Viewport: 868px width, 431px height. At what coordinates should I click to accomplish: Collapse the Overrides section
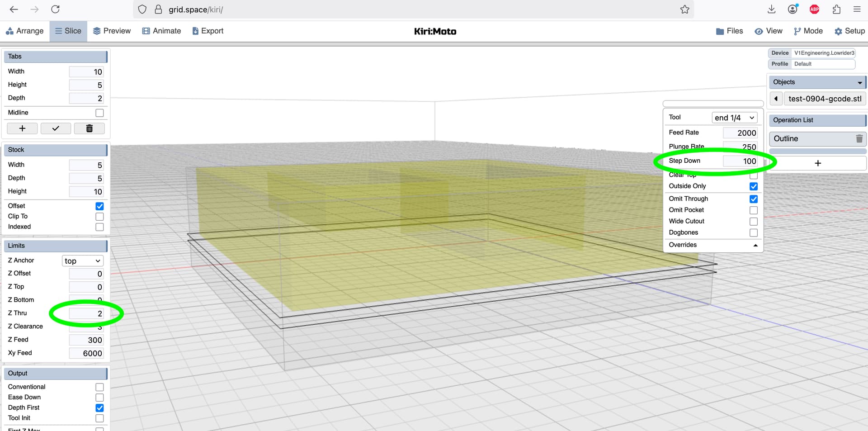[755, 245]
